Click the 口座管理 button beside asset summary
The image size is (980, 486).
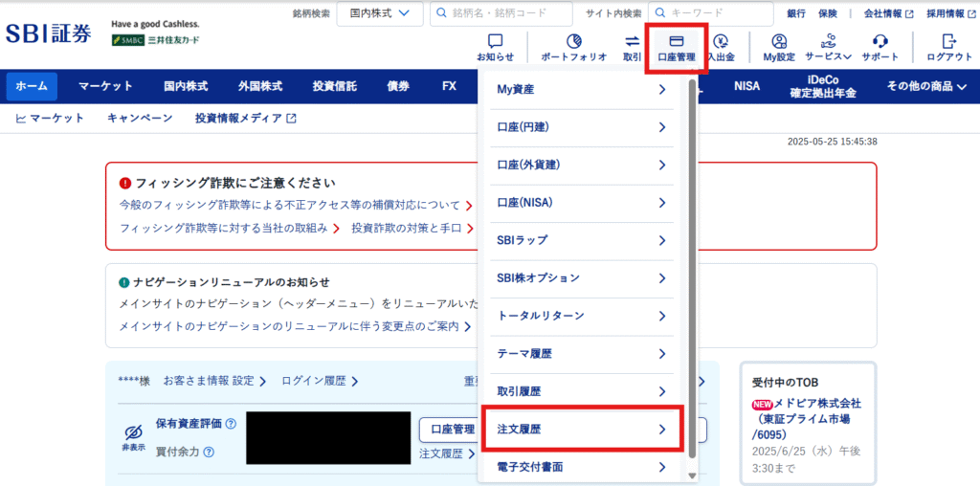click(x=448, y=430)
